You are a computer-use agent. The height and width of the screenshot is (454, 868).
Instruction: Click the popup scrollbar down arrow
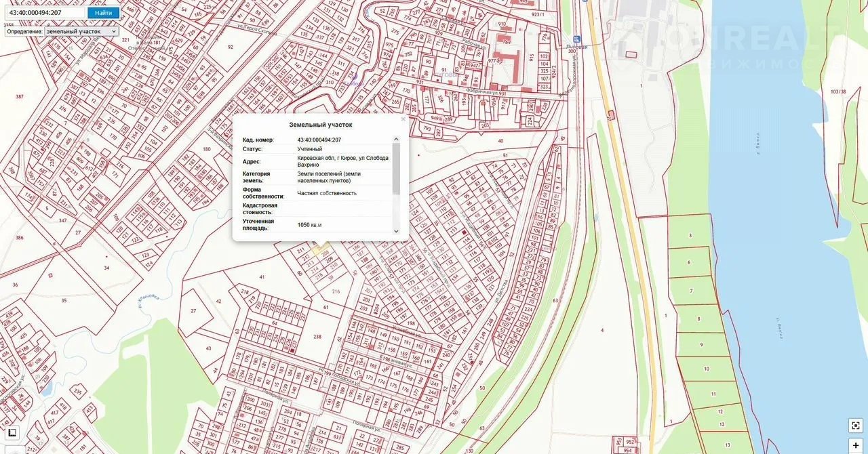pos(397,231)
